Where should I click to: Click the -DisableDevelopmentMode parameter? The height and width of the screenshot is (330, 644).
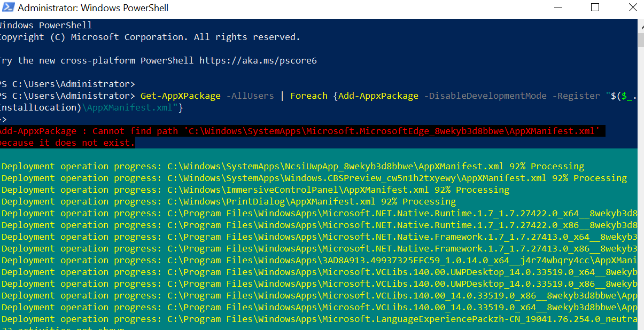tap(485, 96)
